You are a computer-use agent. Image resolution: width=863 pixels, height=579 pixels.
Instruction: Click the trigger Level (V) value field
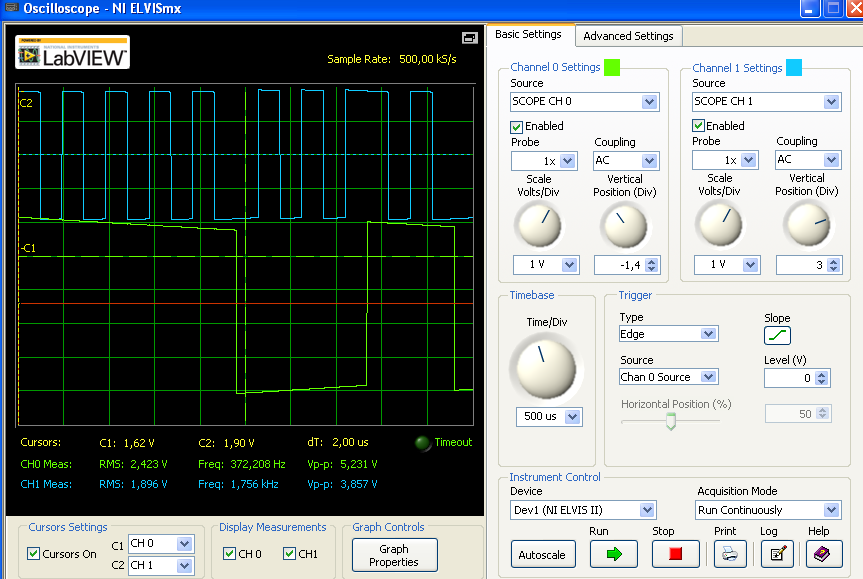(x=790, y=378)
